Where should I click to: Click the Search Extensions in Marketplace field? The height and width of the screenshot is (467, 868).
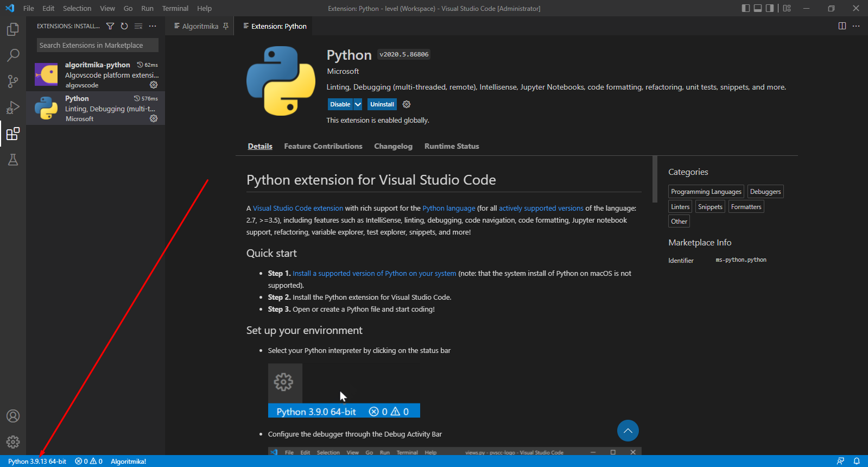click(x=97, y=45)
